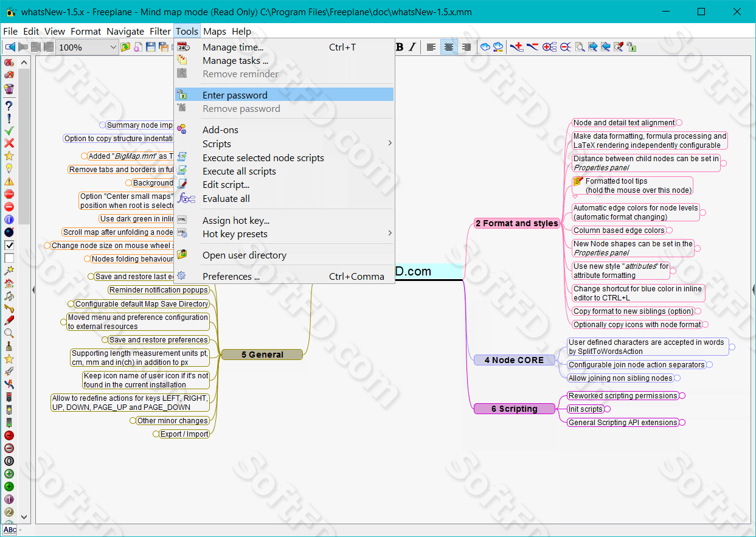Click the empty checkbox icon in left bar

point(9,258)
